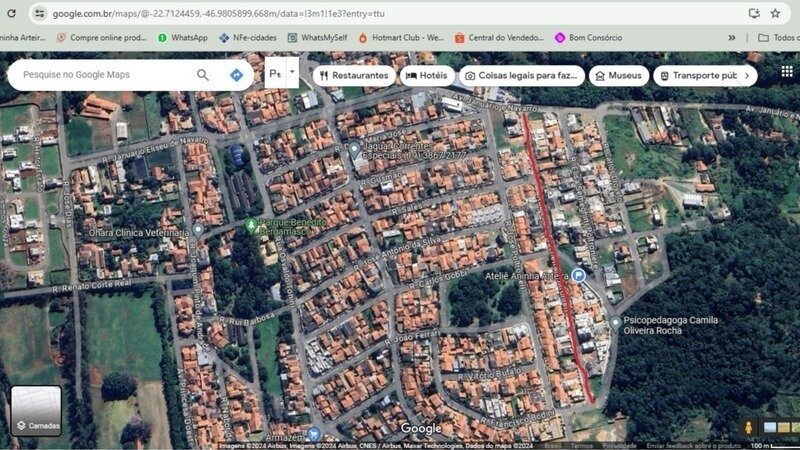
Task: Open directions with the blue arrow icon
Action: (236, 75)
